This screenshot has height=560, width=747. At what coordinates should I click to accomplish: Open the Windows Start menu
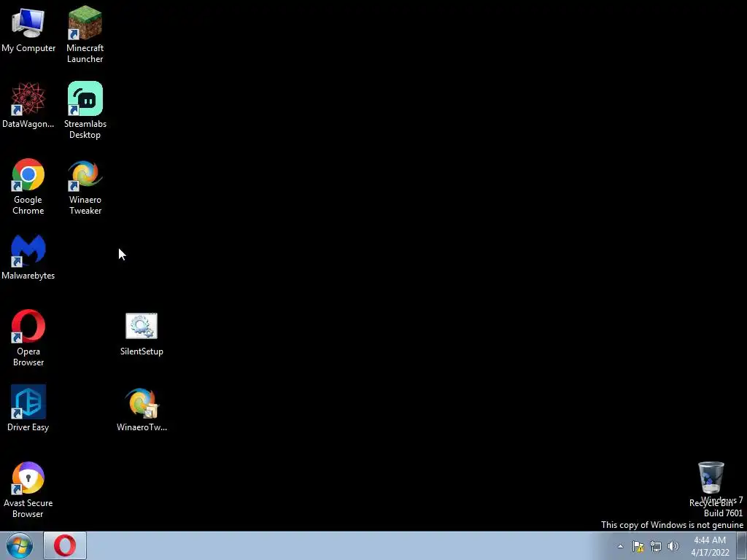(20, 545)
